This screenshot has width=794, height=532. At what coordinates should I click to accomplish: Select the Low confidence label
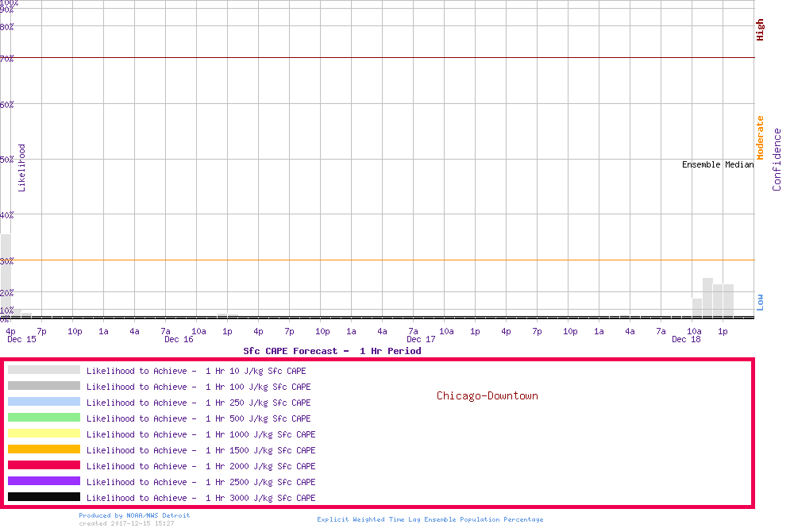click(x=760, y=302)
